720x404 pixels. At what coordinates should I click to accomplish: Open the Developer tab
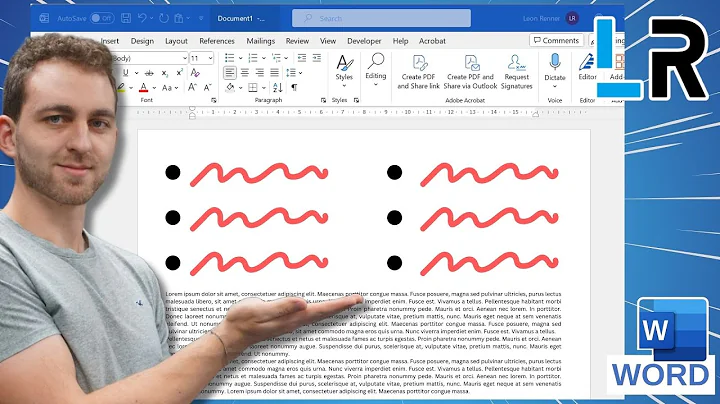pyautogui.click(x=364, y=41)
